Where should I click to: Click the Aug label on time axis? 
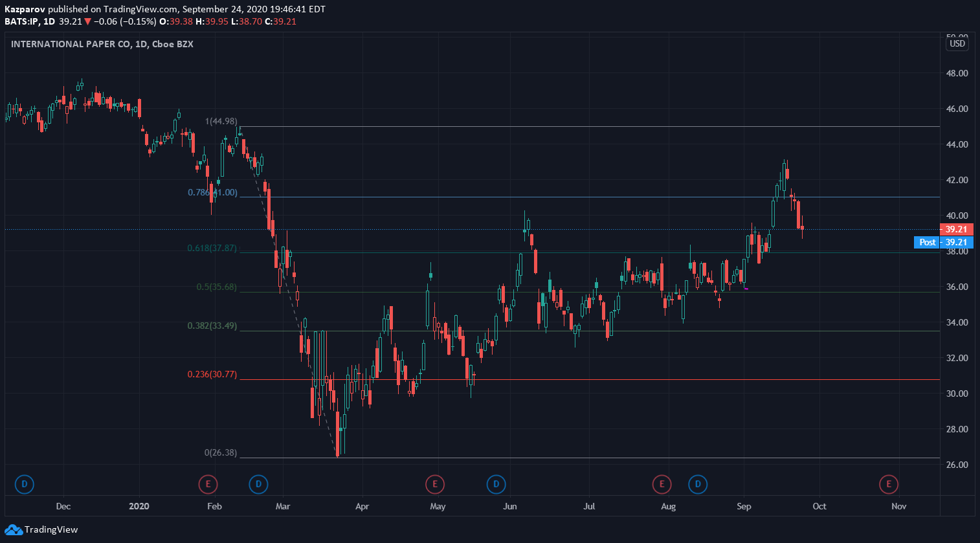click(668, 507)
